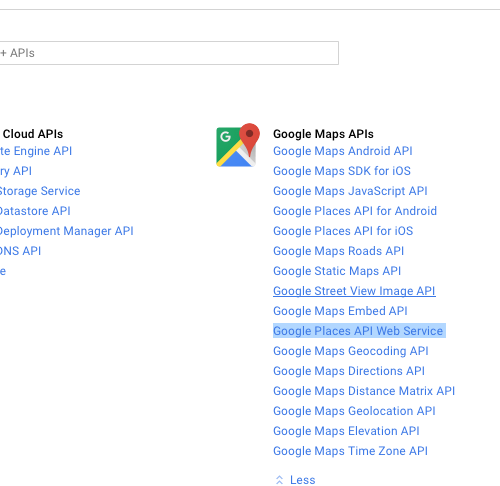Screen dimensions: 500x486
Task: Open Google Street View Image API
Action: pos(354,291)
